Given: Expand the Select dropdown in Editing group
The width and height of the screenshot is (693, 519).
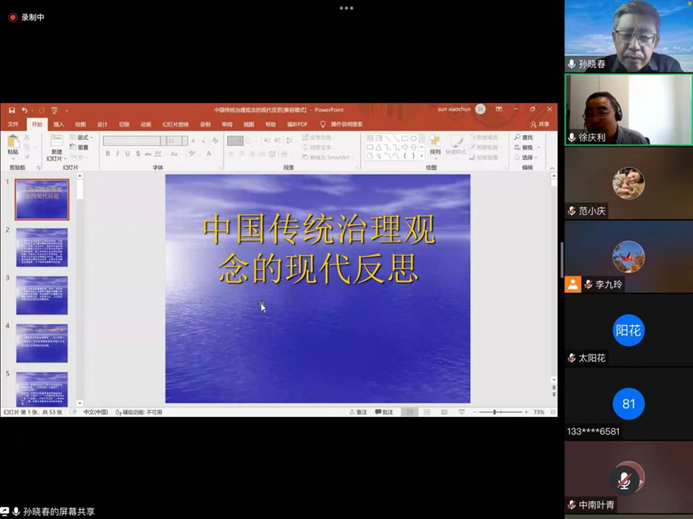Looking at the screenshot, I should (526, 157).
